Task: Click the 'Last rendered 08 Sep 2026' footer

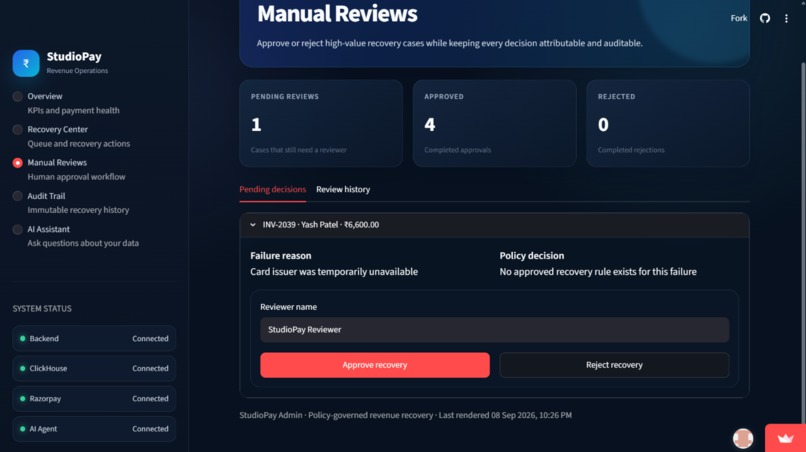Action: [505, 415]
